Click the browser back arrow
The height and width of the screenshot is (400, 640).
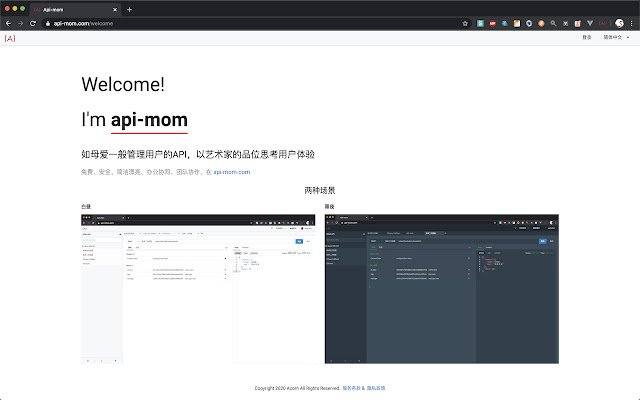(9, 24)
